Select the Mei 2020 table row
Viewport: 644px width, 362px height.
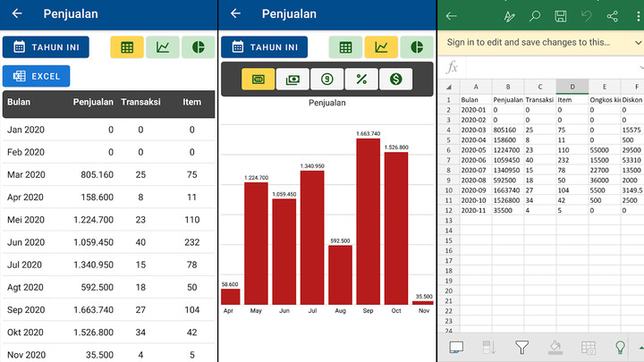pos(108,220)
